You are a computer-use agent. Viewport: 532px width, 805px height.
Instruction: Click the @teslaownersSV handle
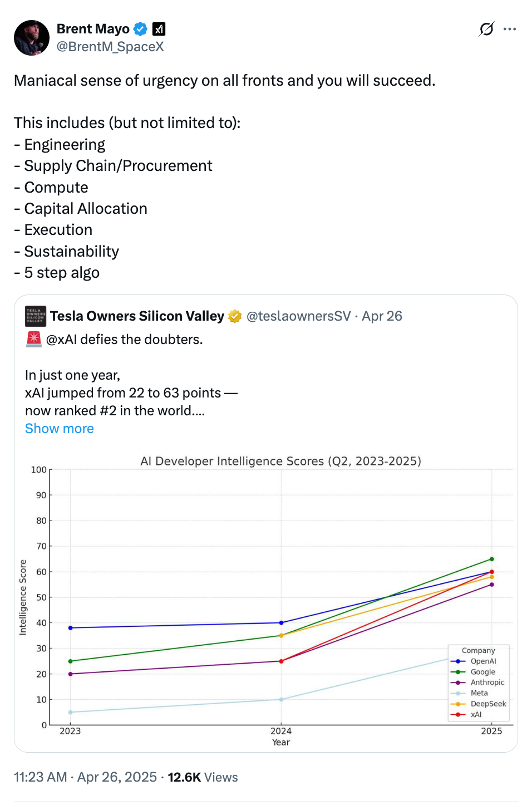point(298,316)
